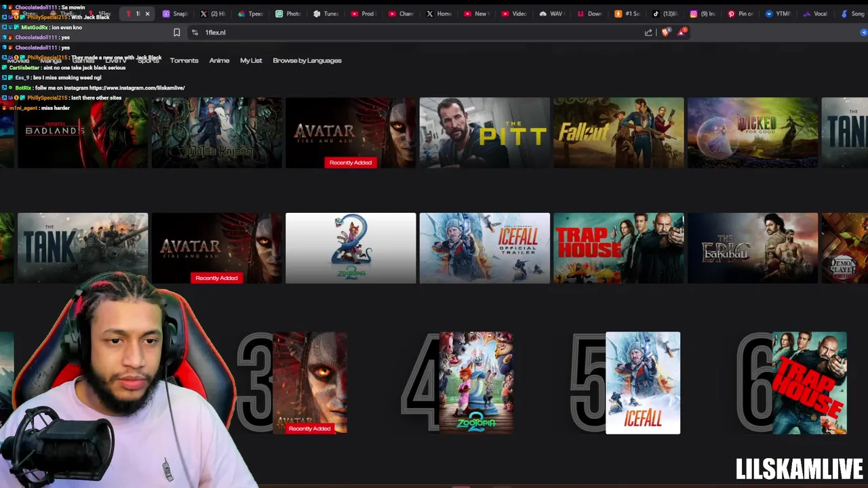Open the Demon Slayer thumbnail at row edge

pyautogui.click(x=845, y=248)
